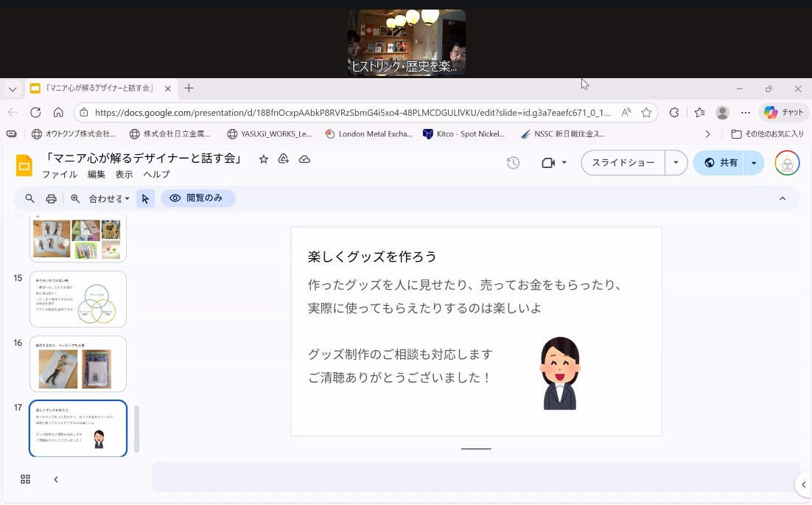Open the Copilot チャット button
This screenshot has height=505, width=812.
pyautogui.click(x=783, y=112)
